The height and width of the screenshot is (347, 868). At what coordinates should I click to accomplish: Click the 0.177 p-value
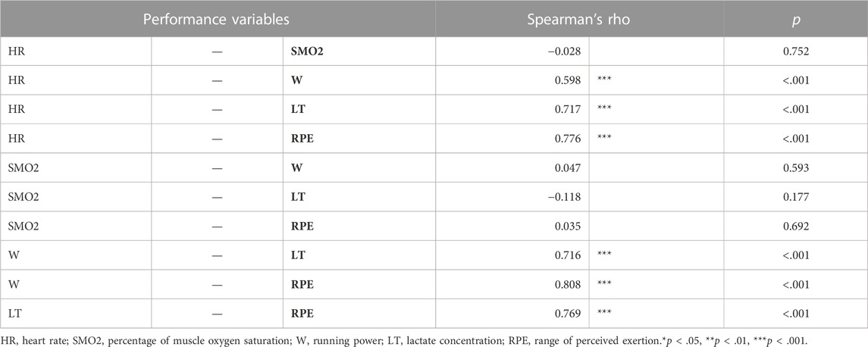coord(795,197)
